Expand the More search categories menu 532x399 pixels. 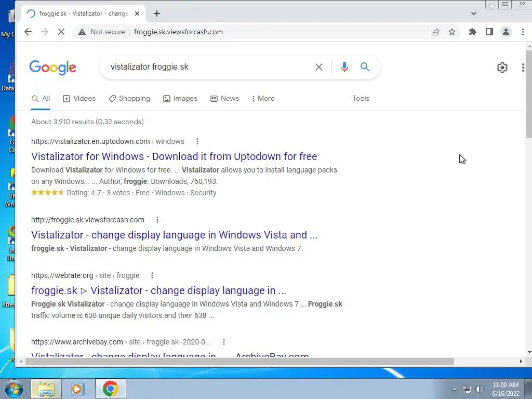[263, 98]
